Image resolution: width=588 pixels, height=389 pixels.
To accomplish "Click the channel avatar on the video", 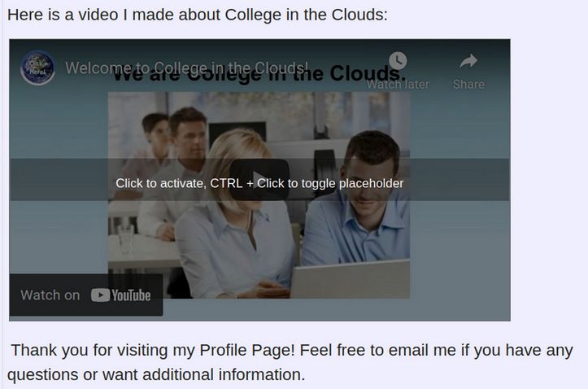I will (37, 68).
